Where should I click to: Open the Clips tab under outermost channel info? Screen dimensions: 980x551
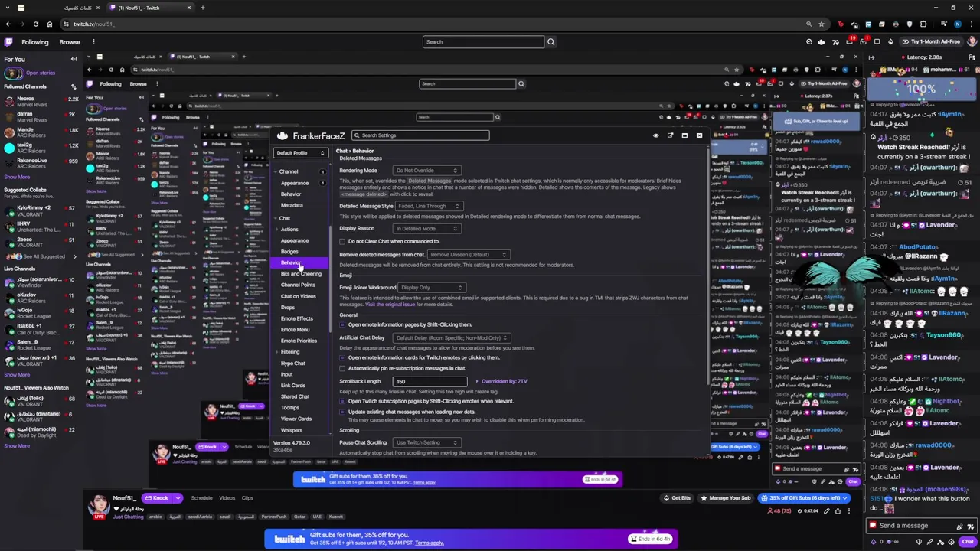[247, 498]
